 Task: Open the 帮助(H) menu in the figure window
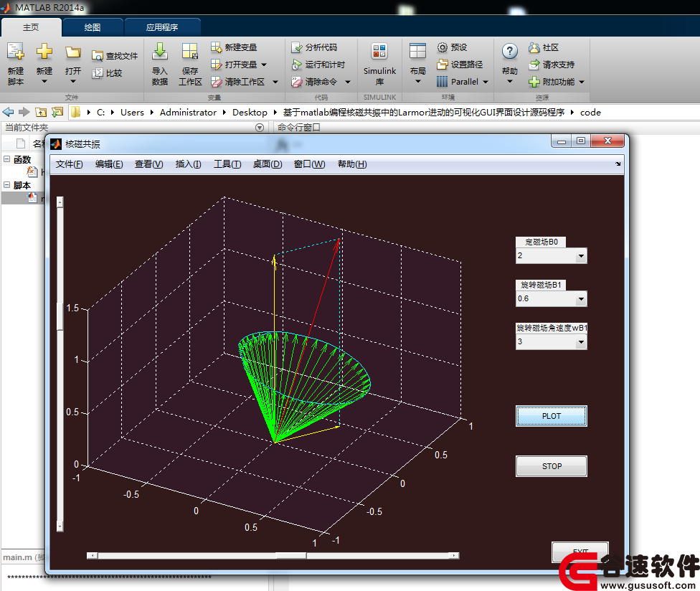tap(352, 164)
